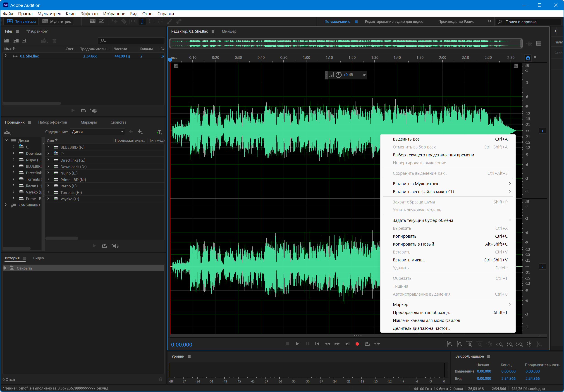The height and width of the screenshot is (392, 564).
Task: Click the filter icon in Media Browser
Action: tap(159, 132)
